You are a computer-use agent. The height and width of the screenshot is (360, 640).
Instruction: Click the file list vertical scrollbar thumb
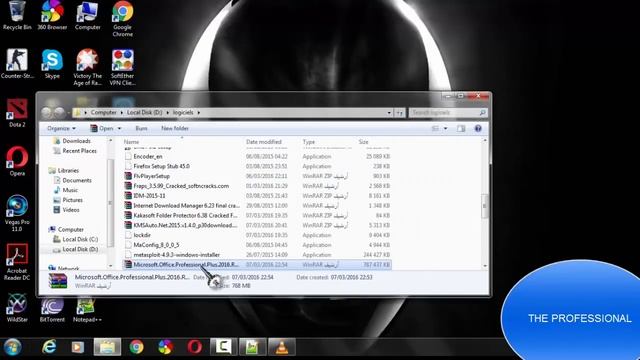point(485,206)
